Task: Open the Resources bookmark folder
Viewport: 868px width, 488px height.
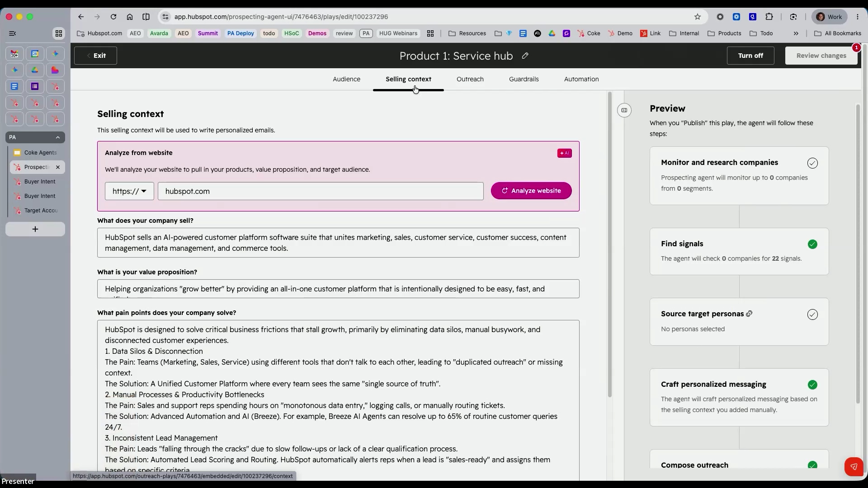Action: (467, 33)
